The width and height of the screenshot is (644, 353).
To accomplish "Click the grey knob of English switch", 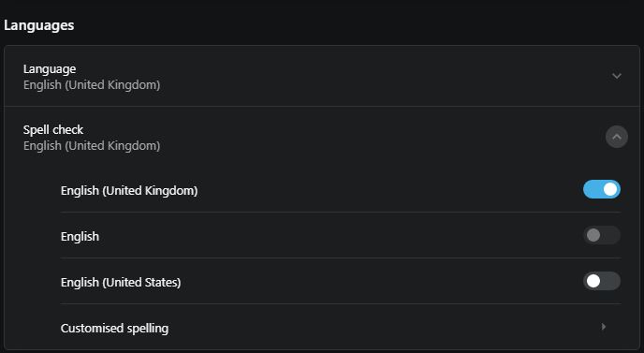I will (x=593, y=235).
